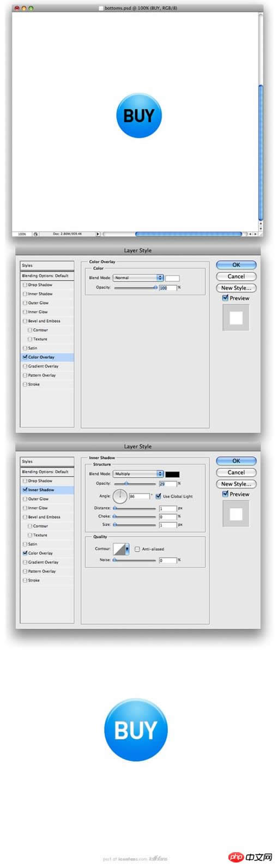Expand the Contour picker arrow
The height and width of the screenshot is (868, 278).
tap(127, 550)
